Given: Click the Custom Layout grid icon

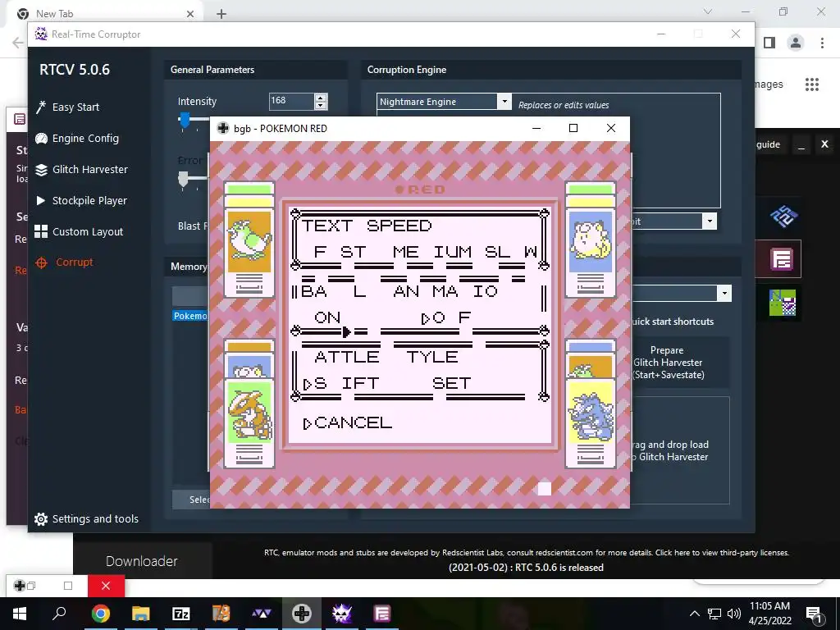Looking at the screenshot, I should 41,231.
